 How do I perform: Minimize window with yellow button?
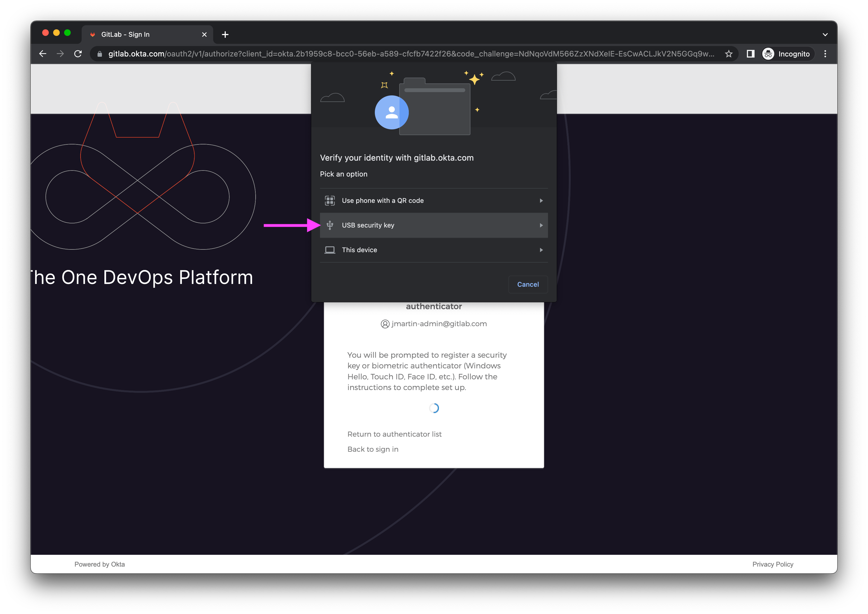56,33
